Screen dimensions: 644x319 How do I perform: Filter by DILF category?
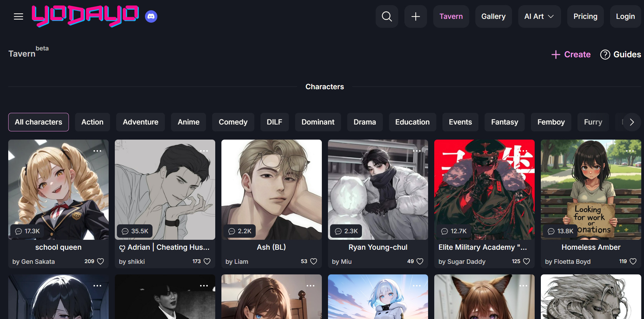[x=275, y=122]
